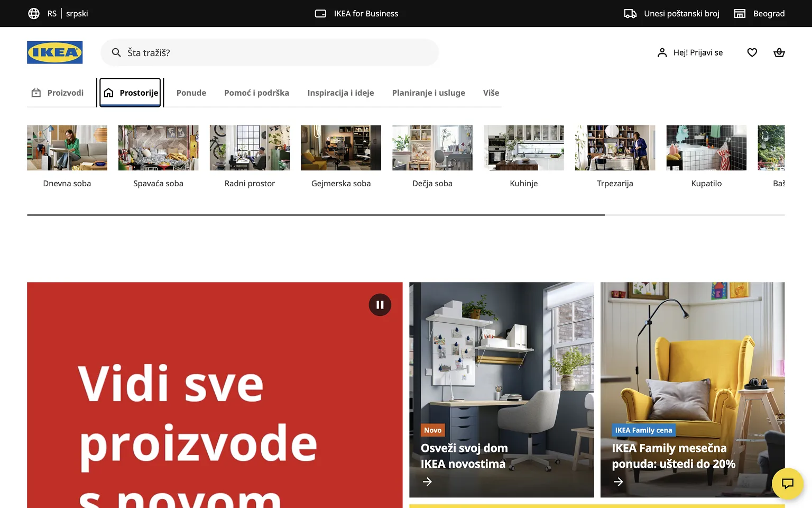The height and width of the screenshot is (508, 812).
Task: Open the Gejmerska soba thumbnail
Action: coord(341,148)
